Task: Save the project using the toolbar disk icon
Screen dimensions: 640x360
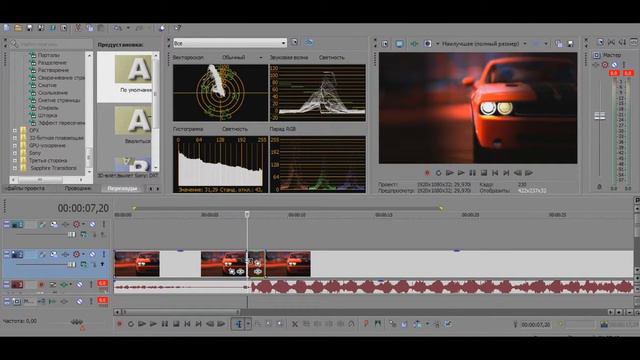Action: click(x=29, y=28)
